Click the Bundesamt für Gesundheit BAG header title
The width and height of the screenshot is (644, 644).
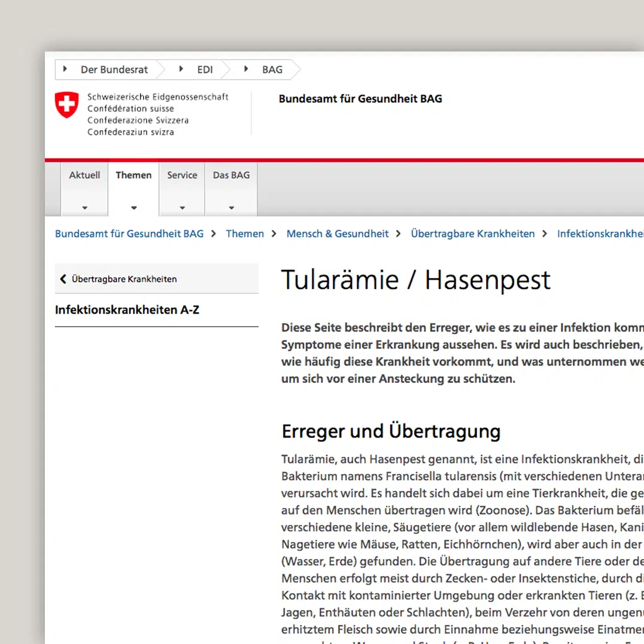click(360, 99)
